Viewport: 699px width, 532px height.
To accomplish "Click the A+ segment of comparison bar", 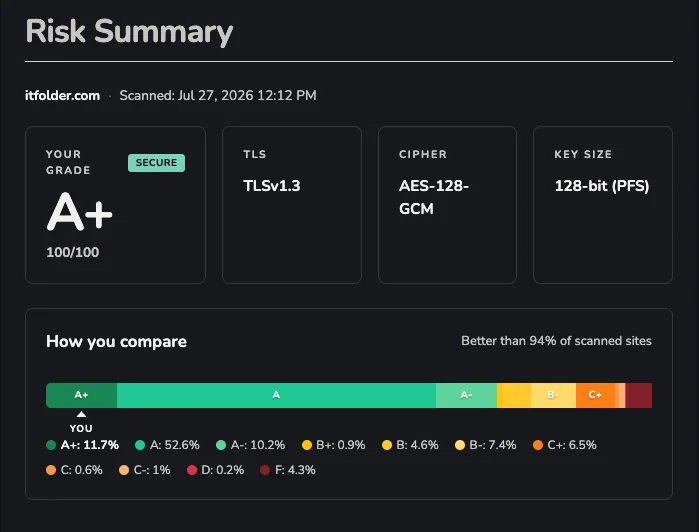I will coord(82,395).
